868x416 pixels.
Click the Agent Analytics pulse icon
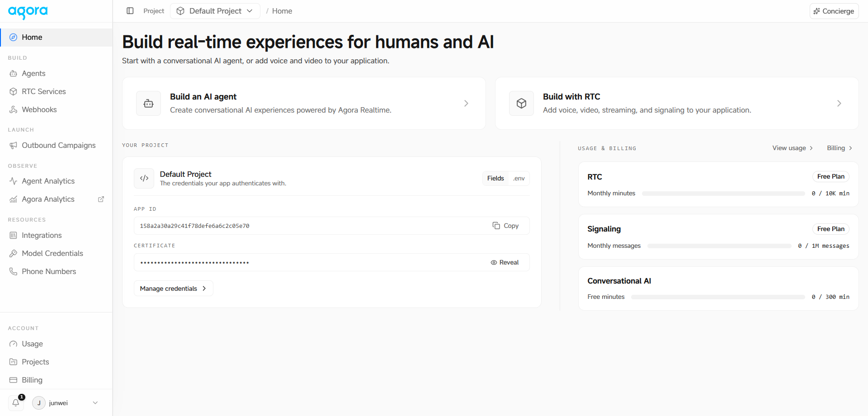pos(14,181)
